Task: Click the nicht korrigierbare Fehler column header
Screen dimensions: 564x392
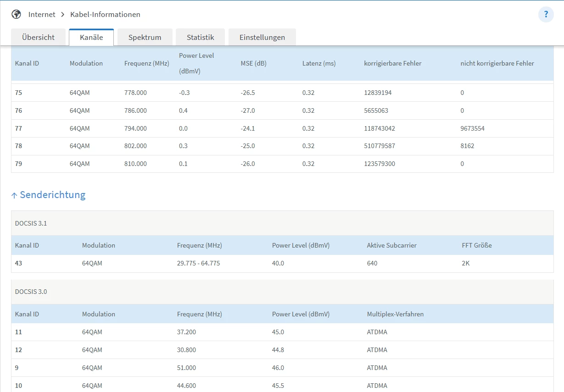Action: [x=497, y=63]
